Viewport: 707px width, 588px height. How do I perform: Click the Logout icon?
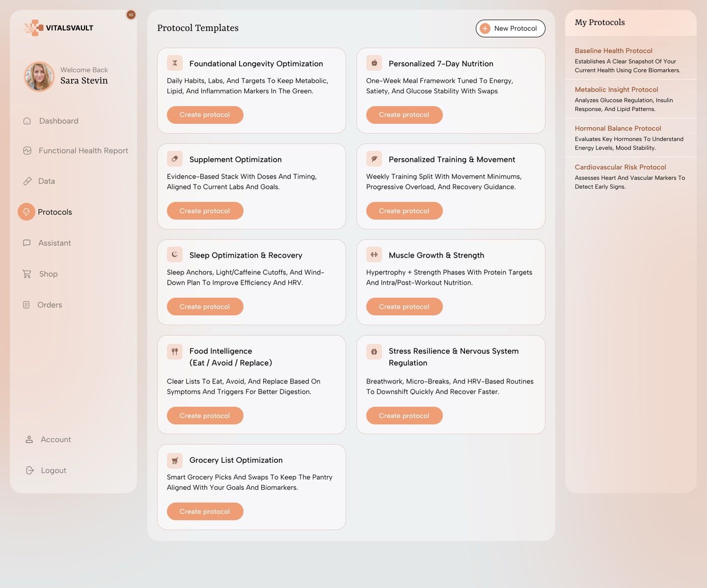point(30,471)
